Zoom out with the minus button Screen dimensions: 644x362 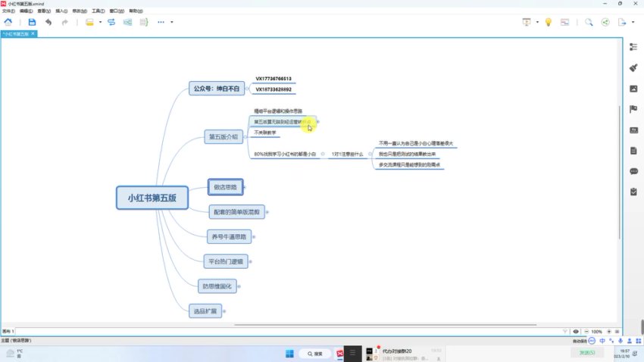coord(586,332)
